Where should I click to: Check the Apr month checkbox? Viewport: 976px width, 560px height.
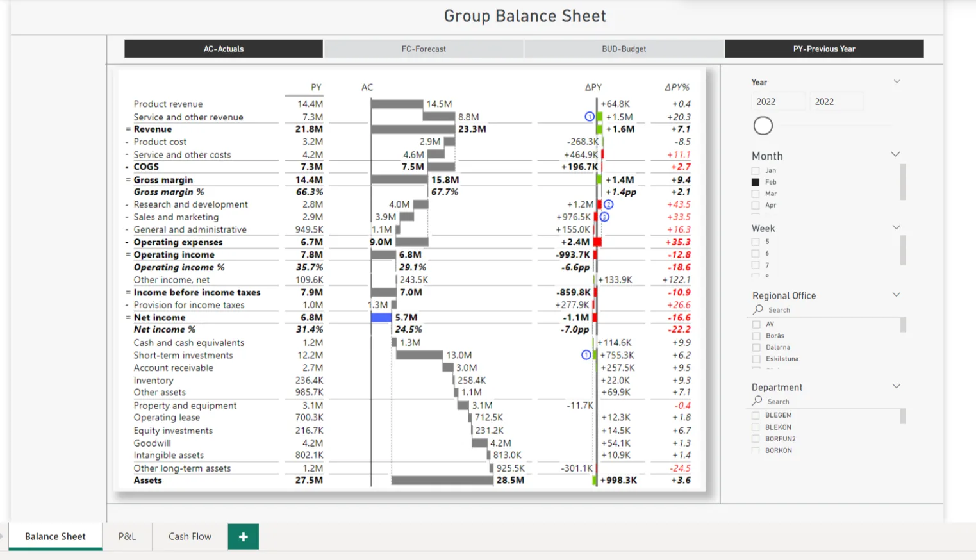pyautogui.click(x=756, y=205)
